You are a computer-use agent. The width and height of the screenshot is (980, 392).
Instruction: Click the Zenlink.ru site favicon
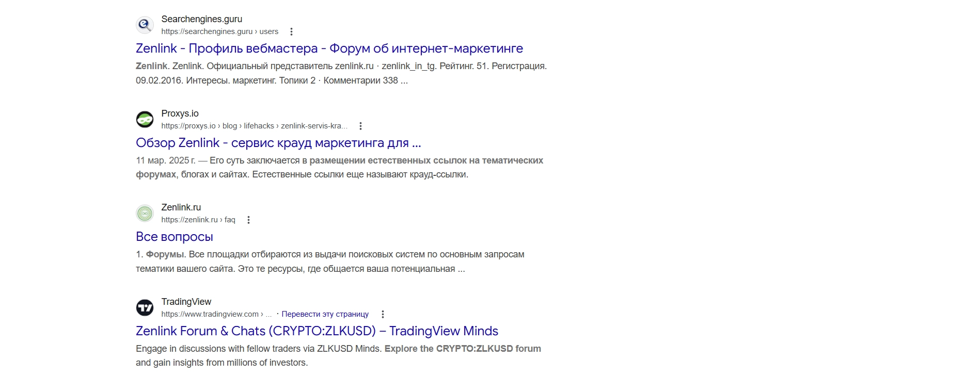coord(145,214)
